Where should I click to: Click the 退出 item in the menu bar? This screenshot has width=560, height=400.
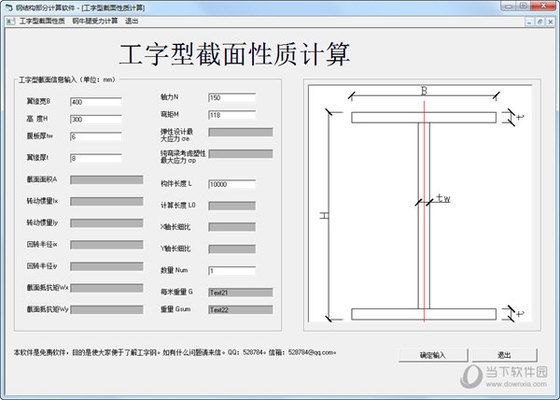[131, 21]
